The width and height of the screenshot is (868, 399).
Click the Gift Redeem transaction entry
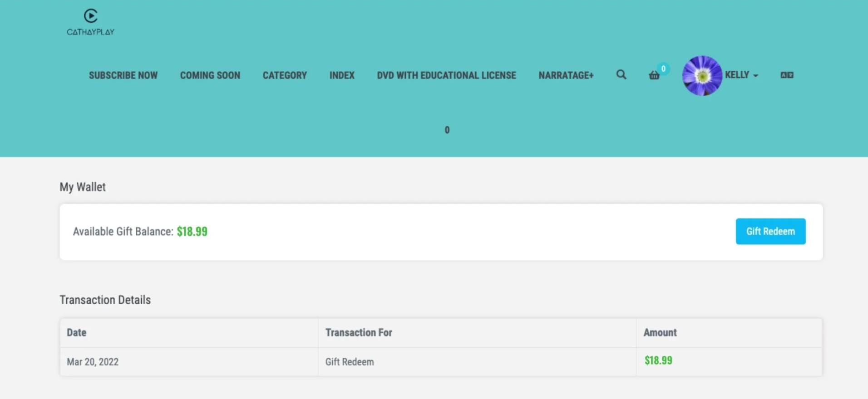pos(350,362)
